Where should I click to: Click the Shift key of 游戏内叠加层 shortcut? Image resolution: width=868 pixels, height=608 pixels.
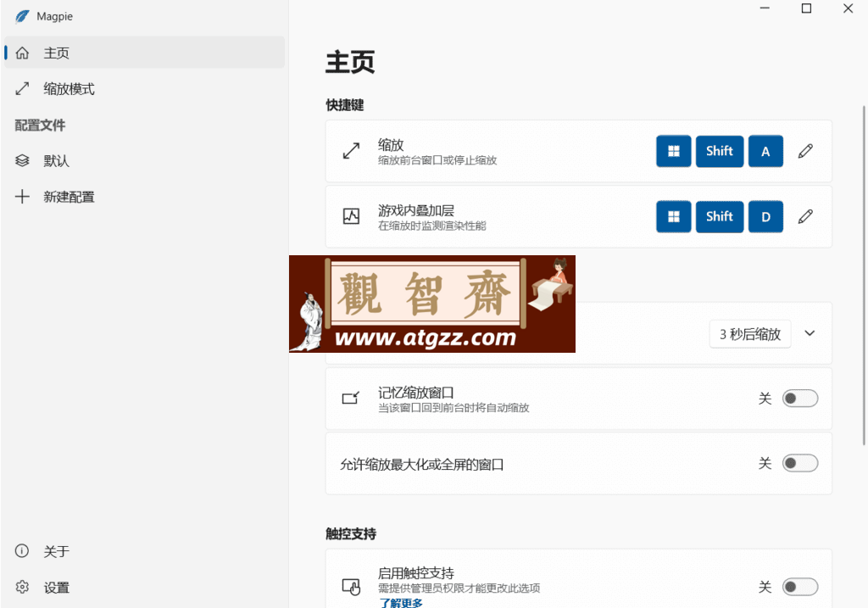720,216
